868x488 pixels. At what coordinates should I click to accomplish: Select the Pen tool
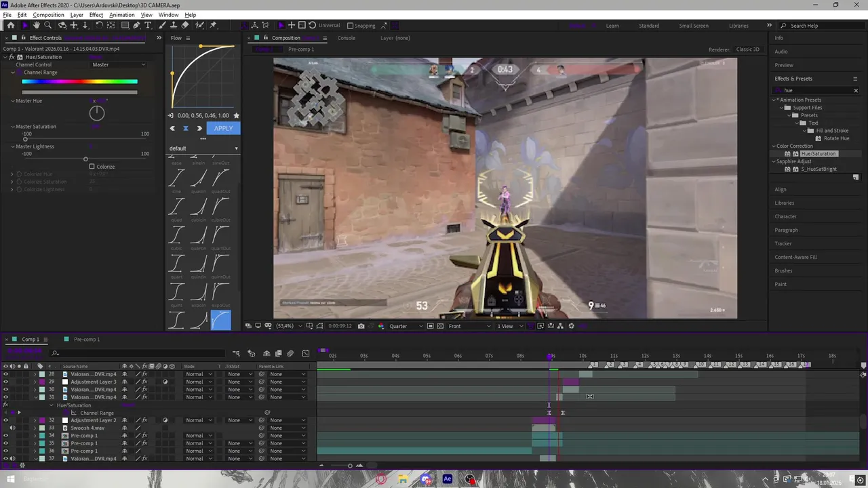tap(136, 26)
